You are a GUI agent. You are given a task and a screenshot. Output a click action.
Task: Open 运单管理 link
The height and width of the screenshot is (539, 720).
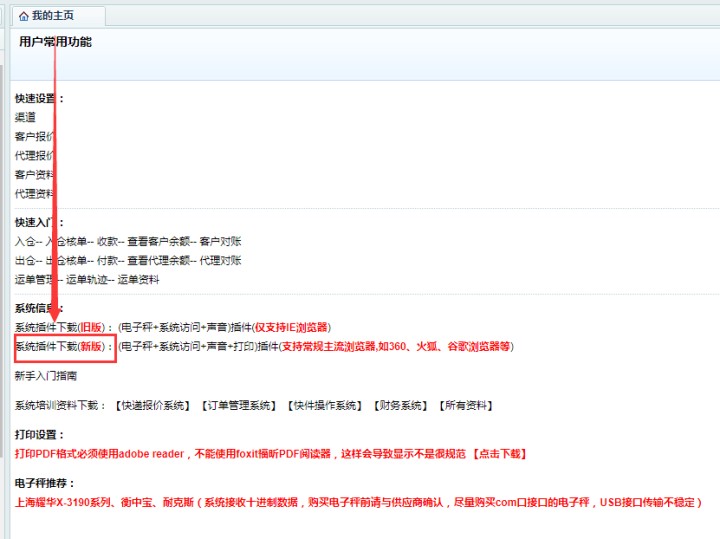pos(35,280)
